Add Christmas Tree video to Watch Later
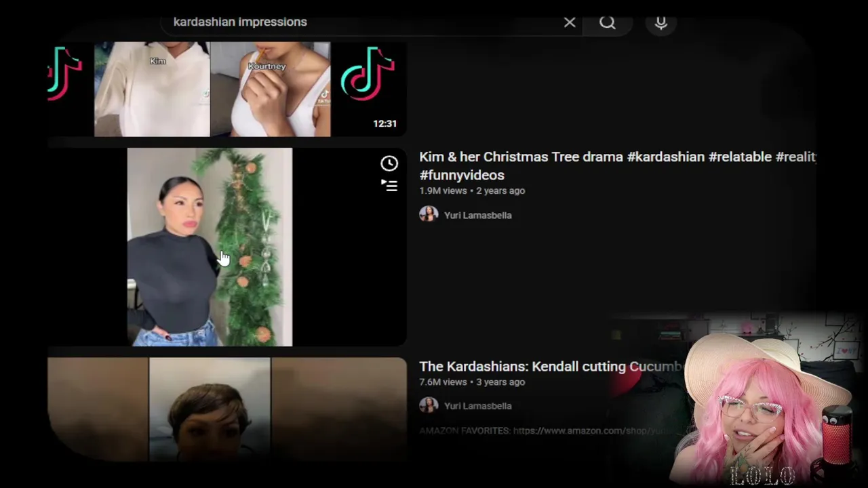The width and height of the screenshot is (868, 488). pyautogui.click(x=389, y=163)
